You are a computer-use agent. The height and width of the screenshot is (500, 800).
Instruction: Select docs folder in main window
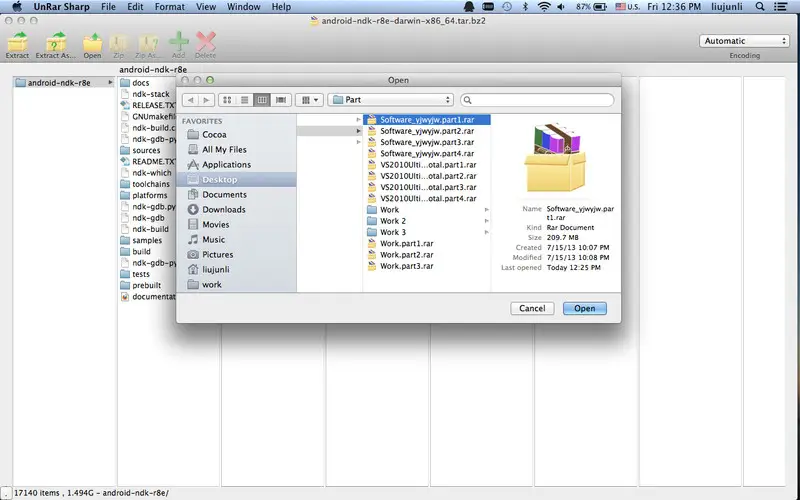[x=141, y=83]
